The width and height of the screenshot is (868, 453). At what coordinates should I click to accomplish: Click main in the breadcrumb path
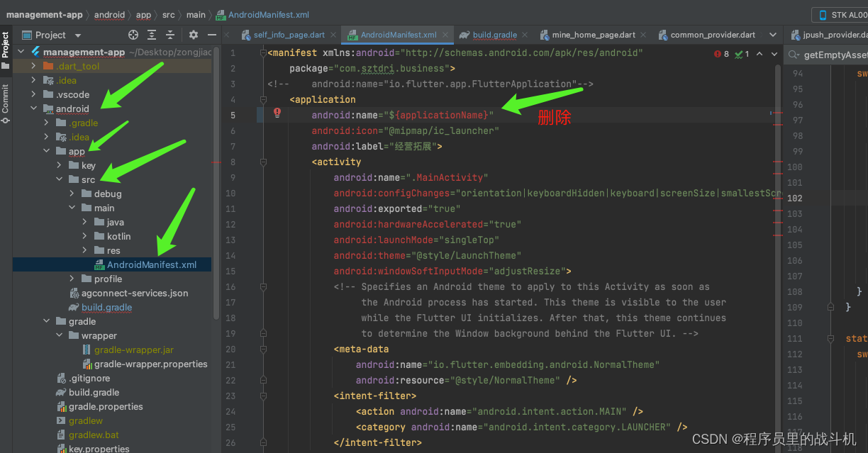click(196, 14)
